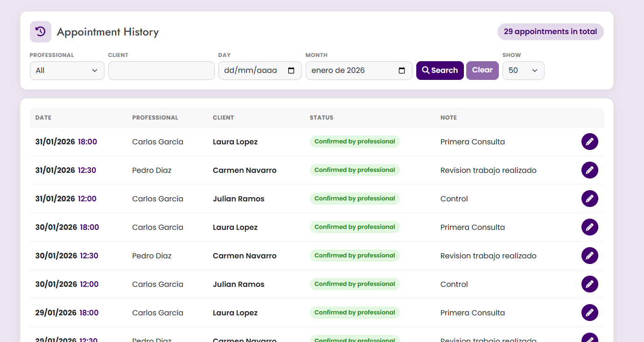Open the Professional filter dropdown
The height and width of the screenshot is (342, 644).
[x=67, y=71]
